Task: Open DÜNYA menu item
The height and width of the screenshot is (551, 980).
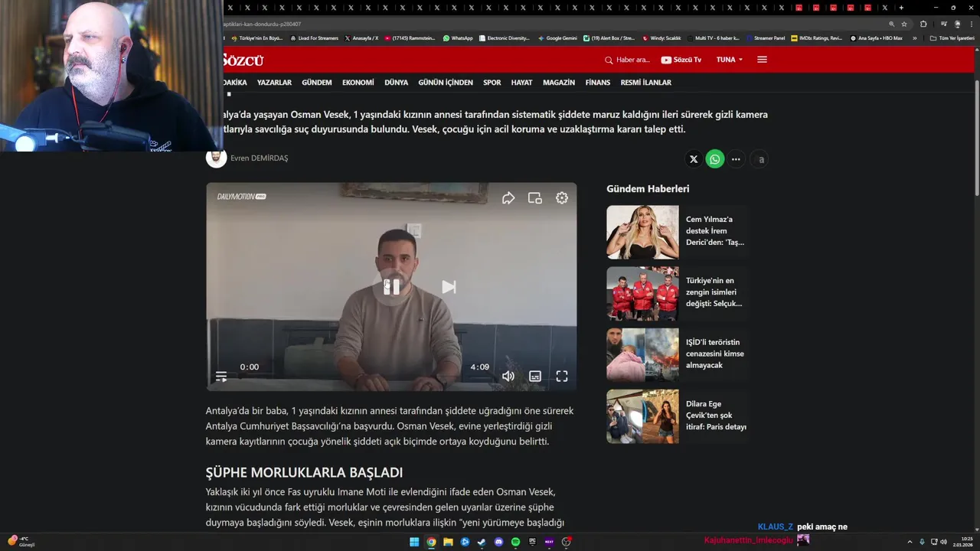Action: click(x=396, y=83)
